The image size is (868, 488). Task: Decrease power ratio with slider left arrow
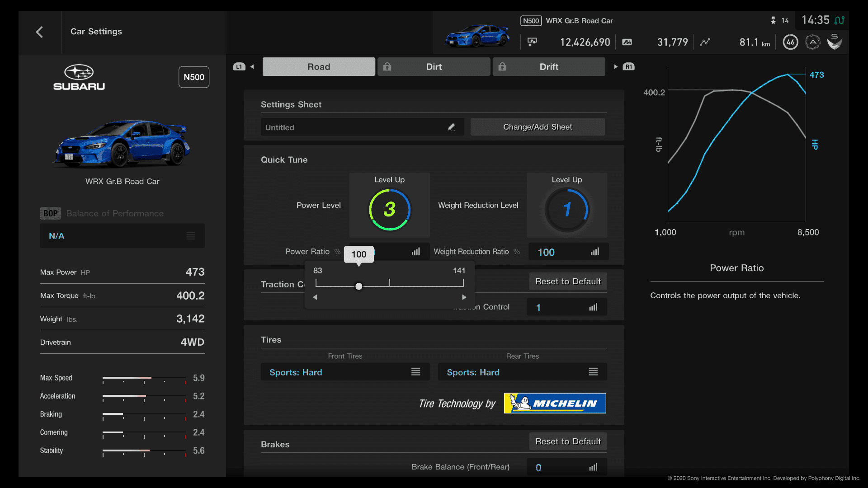[315, 297]
